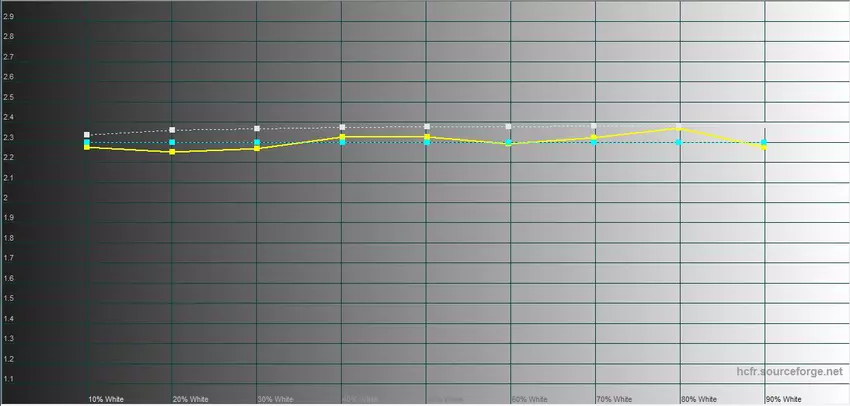Click the 1.5 value on vertical axis
850x406 pixels.
(9, 298)
